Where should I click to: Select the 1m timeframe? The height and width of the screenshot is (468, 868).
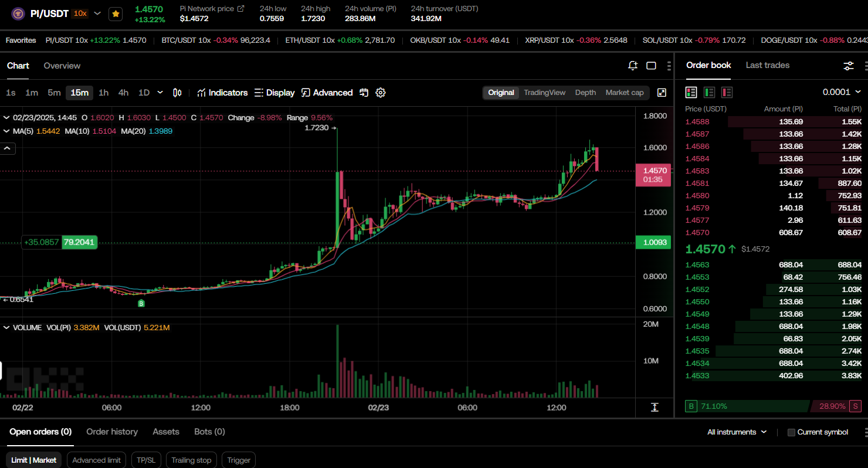(x=32, y=93)
